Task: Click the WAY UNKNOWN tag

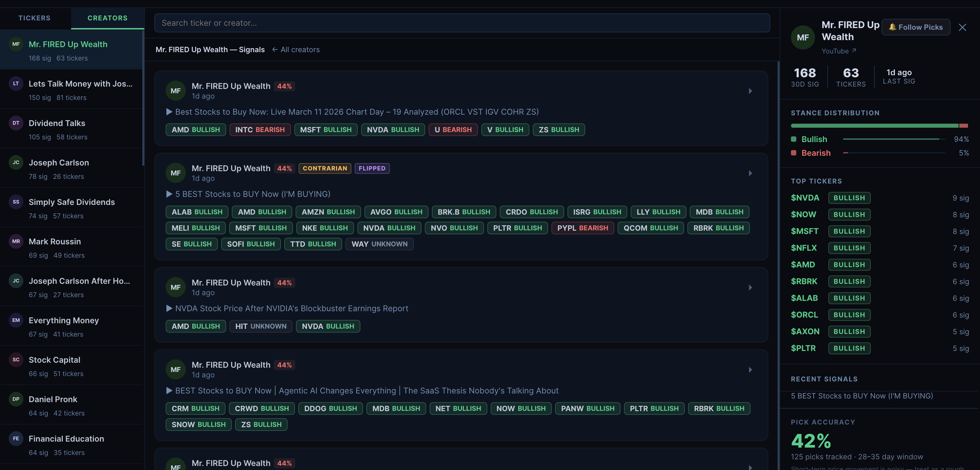Action: 379,244
